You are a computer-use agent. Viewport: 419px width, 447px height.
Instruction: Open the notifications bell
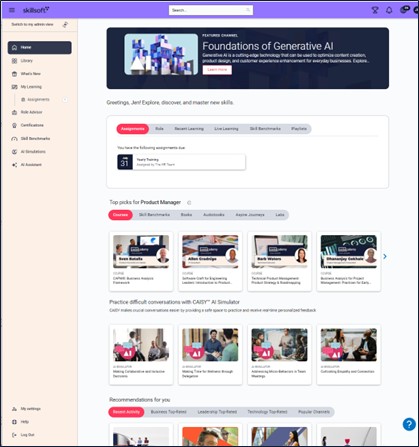389,10
